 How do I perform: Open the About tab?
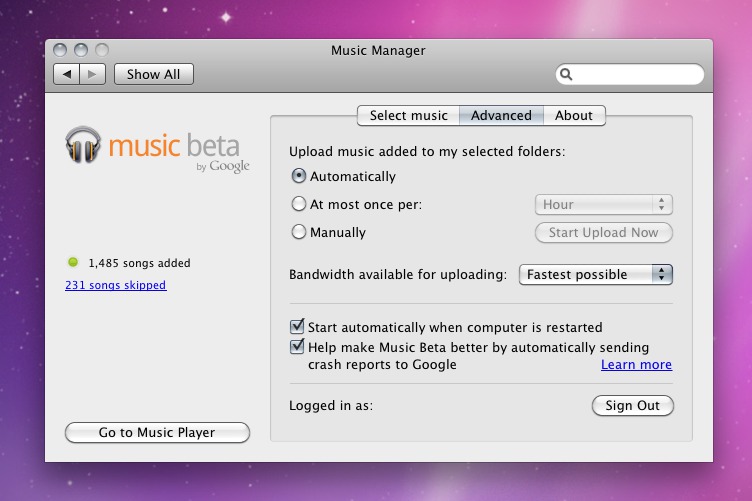click(x=574, y=116)
